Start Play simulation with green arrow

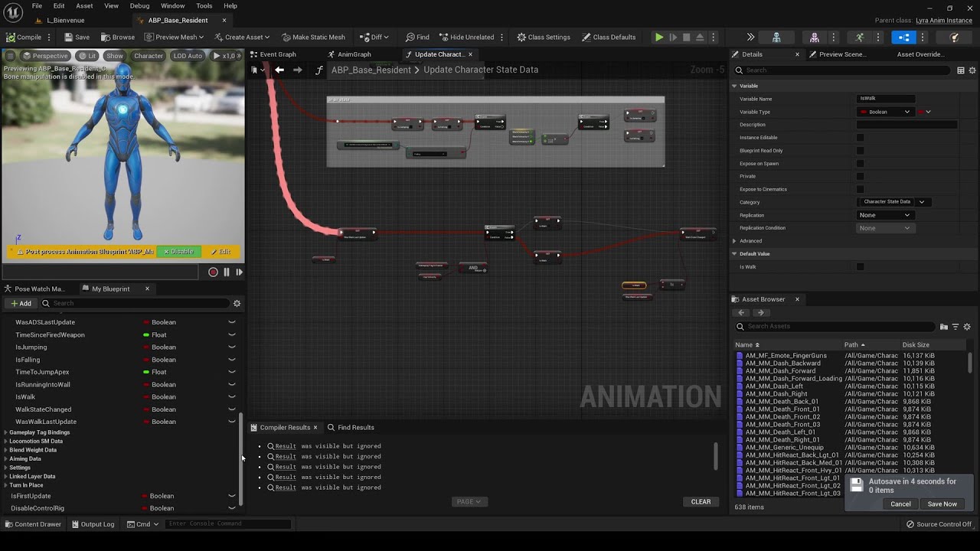point(658,37)
